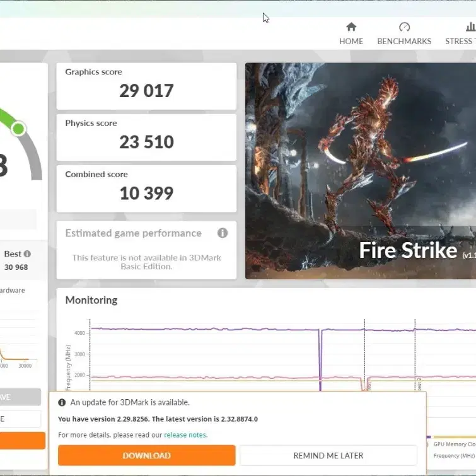Click the orange button at bottom left
Screen dimensions: 476x476
[x=23, y=441]
